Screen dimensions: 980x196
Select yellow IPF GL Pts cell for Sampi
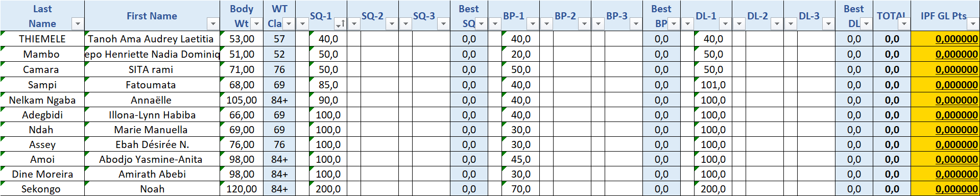[945, 85]
